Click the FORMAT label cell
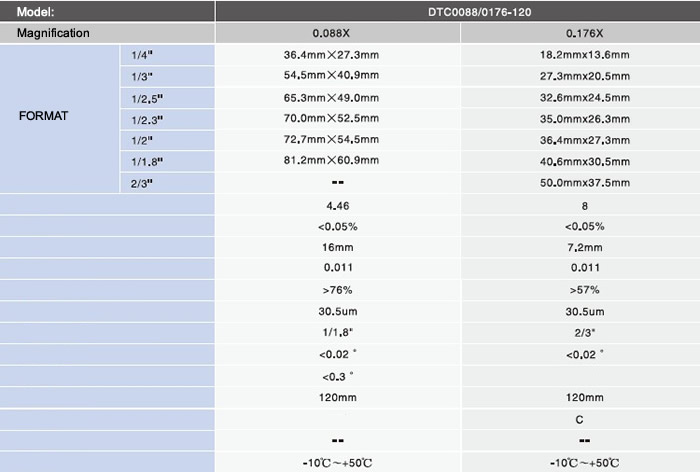Viewport: 700px width, 472px height. 59,118
